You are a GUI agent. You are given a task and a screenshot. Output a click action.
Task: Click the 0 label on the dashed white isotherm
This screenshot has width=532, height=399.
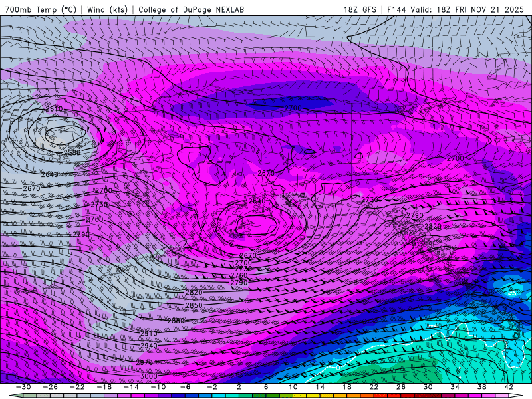click(338, 368)
